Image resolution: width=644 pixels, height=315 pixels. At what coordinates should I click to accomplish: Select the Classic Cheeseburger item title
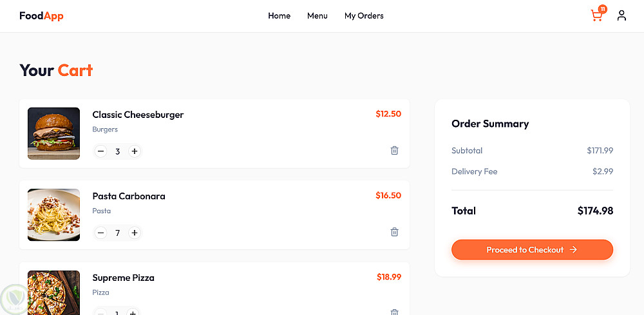coord(138,115)
